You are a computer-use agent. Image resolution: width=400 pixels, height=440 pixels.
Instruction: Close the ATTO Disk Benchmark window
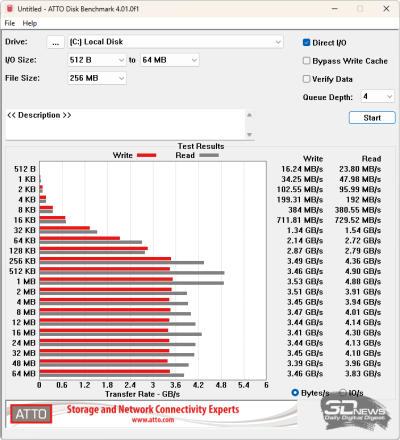tap(386, 9)
